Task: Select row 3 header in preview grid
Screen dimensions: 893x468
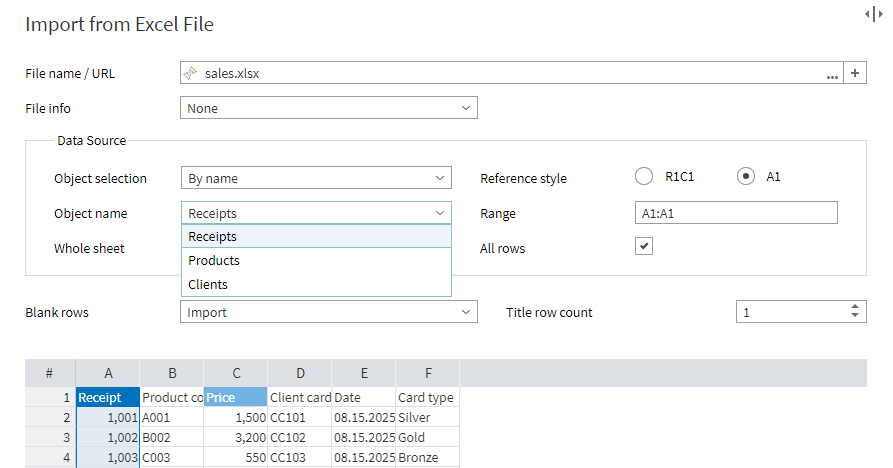Action: click(x=49, y=437)
